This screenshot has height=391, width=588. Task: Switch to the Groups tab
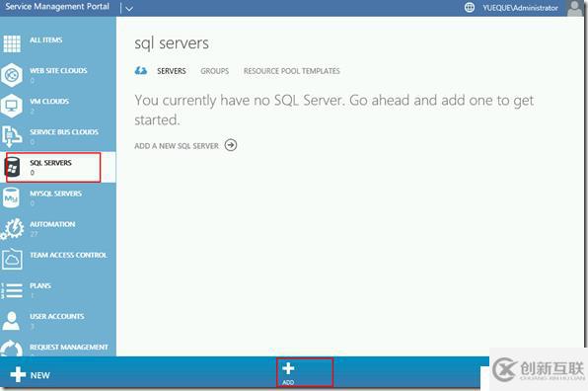(214, 71)
